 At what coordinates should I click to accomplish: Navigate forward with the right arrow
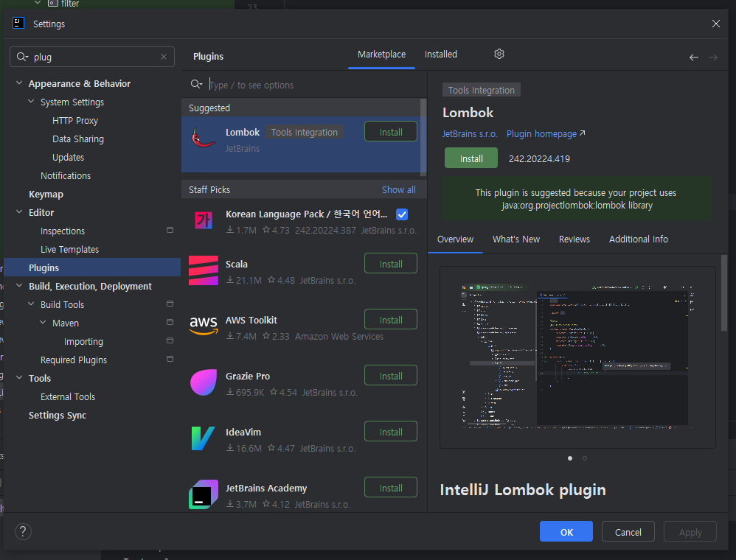(713, 57)
